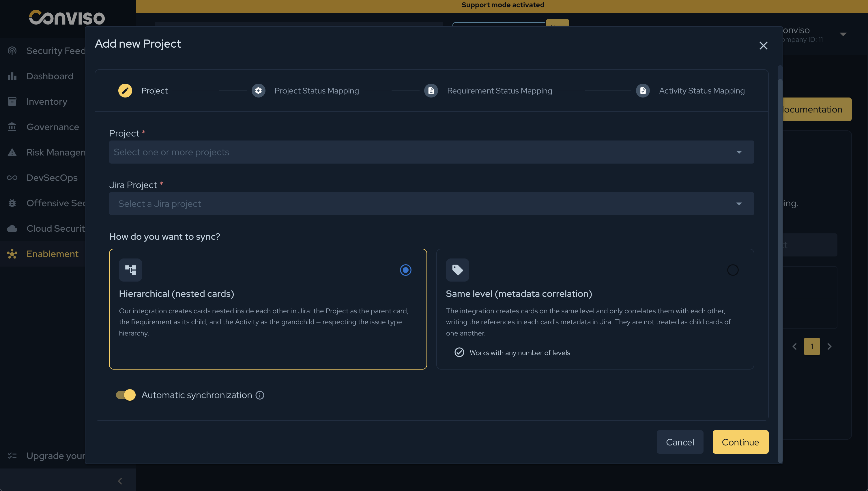Screen dimensions: 868x491
Task: Select the Same level (metadata correlation) card title
Action: 519,294
